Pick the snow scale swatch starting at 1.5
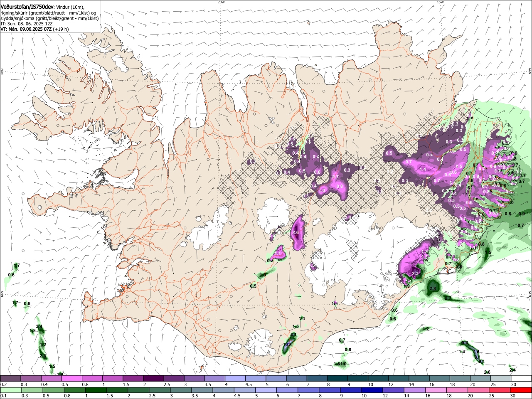Viewport: 532px width, 399px height. pyautogui.click(x=133, y=379)
